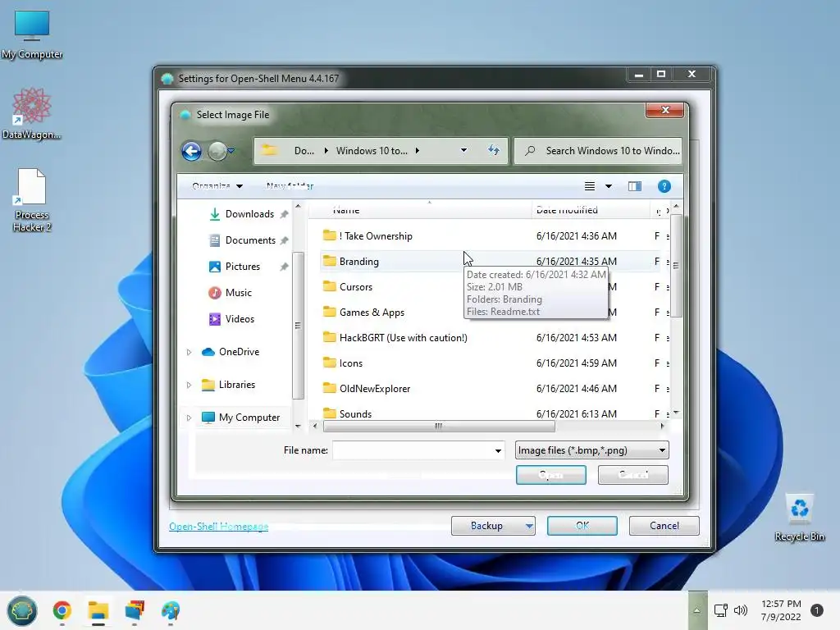Screen dimensions: 840x630
Task: Click the Change your view icon
Action: tap(589, 186)
